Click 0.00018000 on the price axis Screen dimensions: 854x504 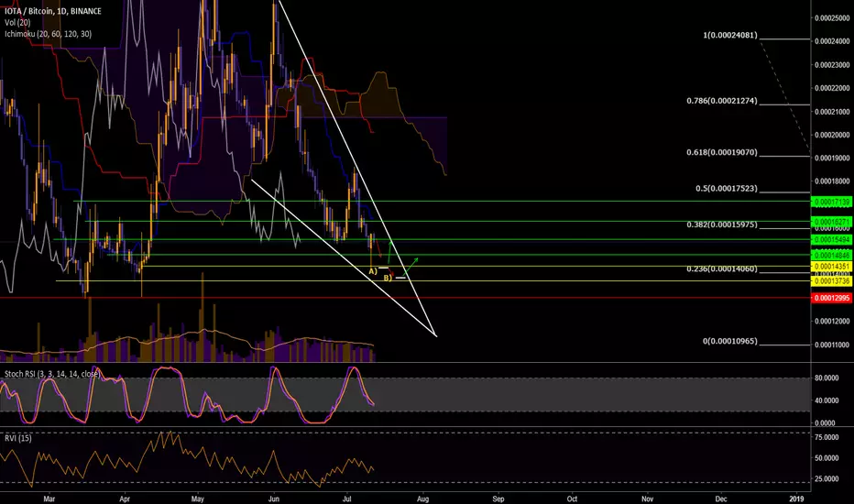click(x=832, y=181)
